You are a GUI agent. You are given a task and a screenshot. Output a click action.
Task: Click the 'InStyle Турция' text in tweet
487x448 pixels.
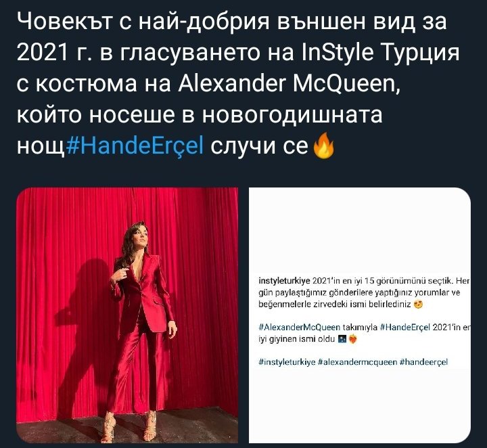pyautogui.click(x=380, y=52)
